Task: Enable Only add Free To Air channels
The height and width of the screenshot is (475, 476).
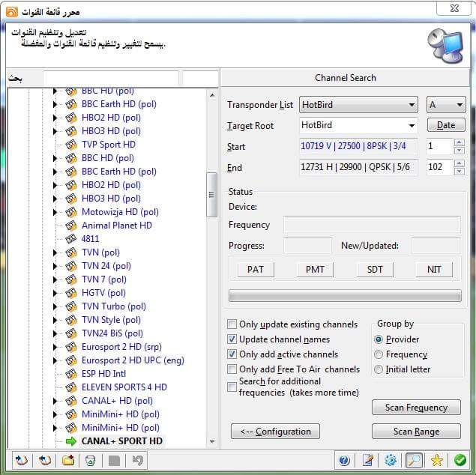Action: point(232,369)
